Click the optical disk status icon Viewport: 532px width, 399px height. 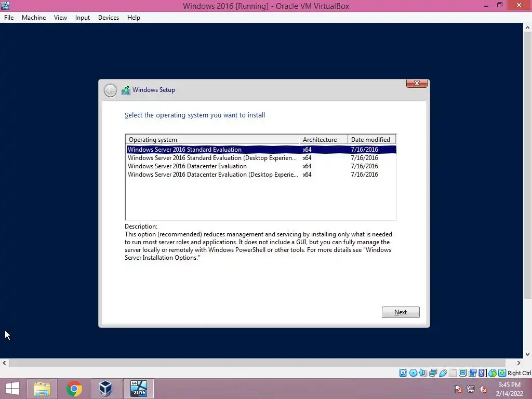click(x=413, y=373)
